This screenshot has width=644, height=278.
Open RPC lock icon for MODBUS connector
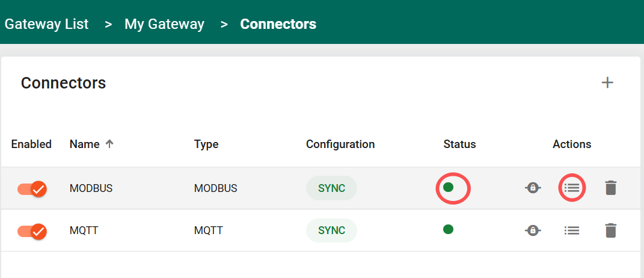[x=532, y=188]
